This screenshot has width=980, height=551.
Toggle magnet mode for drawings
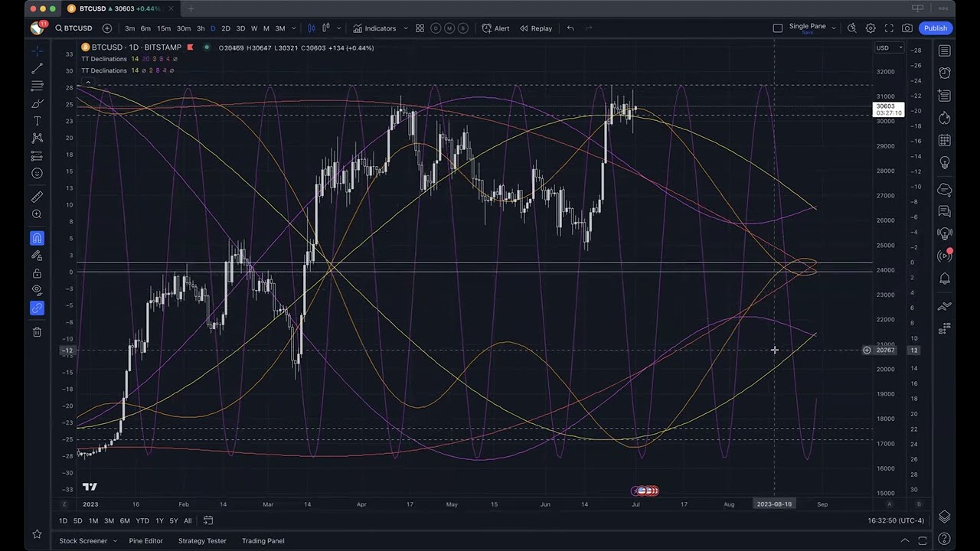37,238
